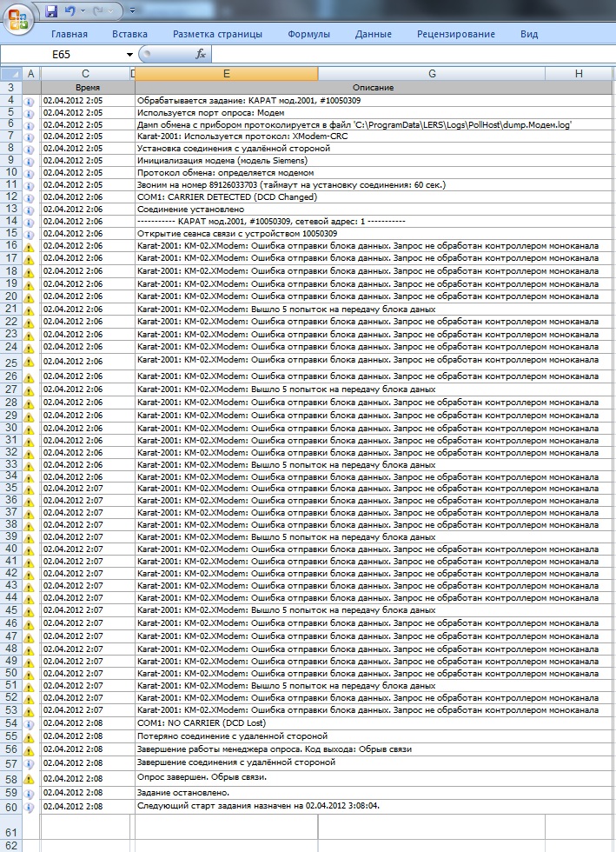This screenshot has height=852, width=616.
Task: Click info icon in row 57
Action: pyautogui.click(x=30, y=764)
